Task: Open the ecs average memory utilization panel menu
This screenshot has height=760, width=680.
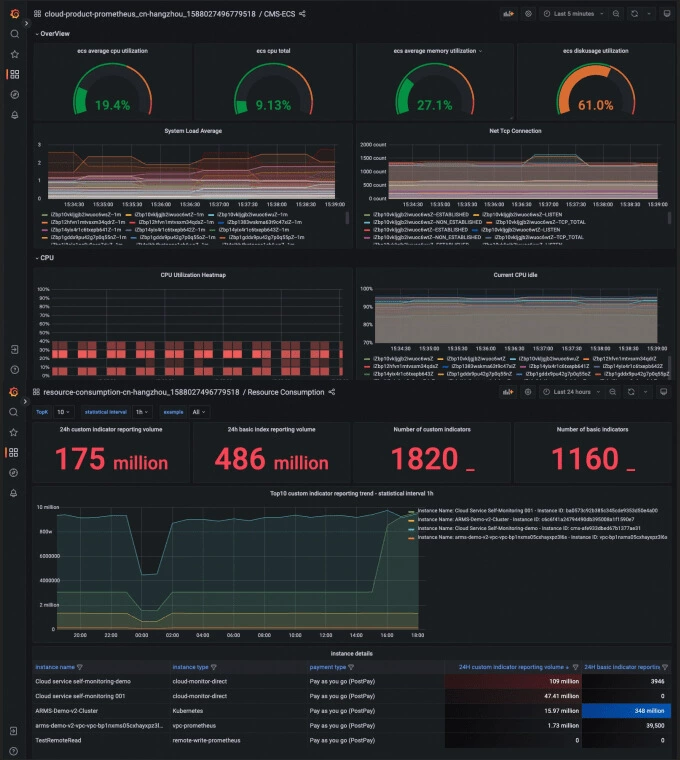Action: (480, 51)
